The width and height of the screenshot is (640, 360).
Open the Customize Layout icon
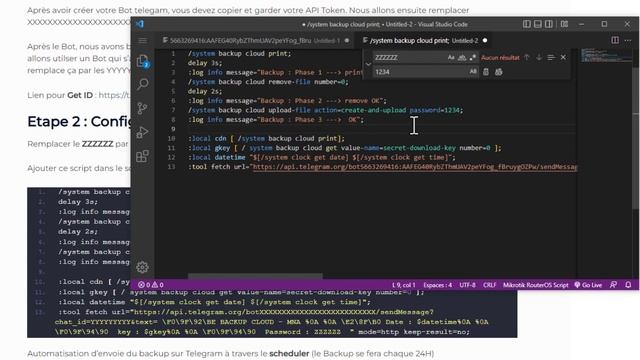tap(564, 24)
